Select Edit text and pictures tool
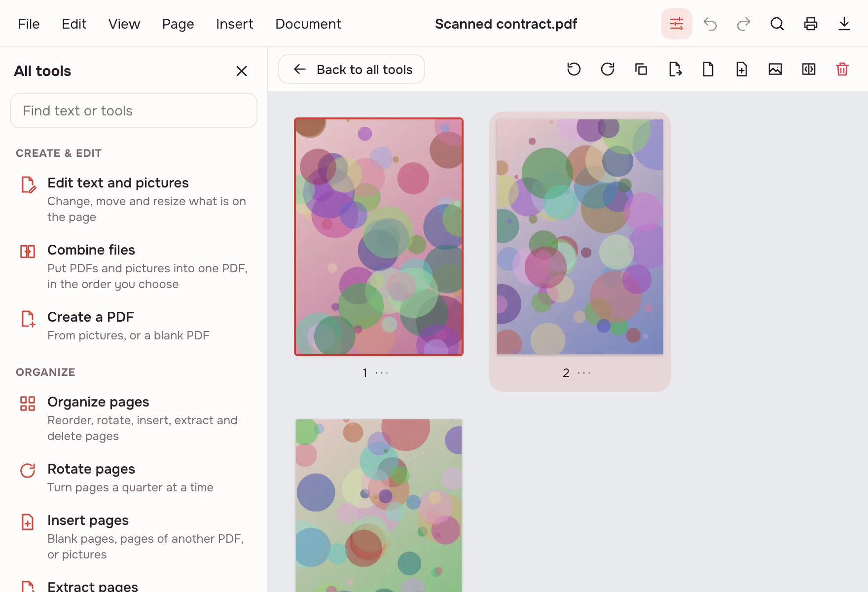868x592 pixels. pyautogui.click(x=134, y=199)
